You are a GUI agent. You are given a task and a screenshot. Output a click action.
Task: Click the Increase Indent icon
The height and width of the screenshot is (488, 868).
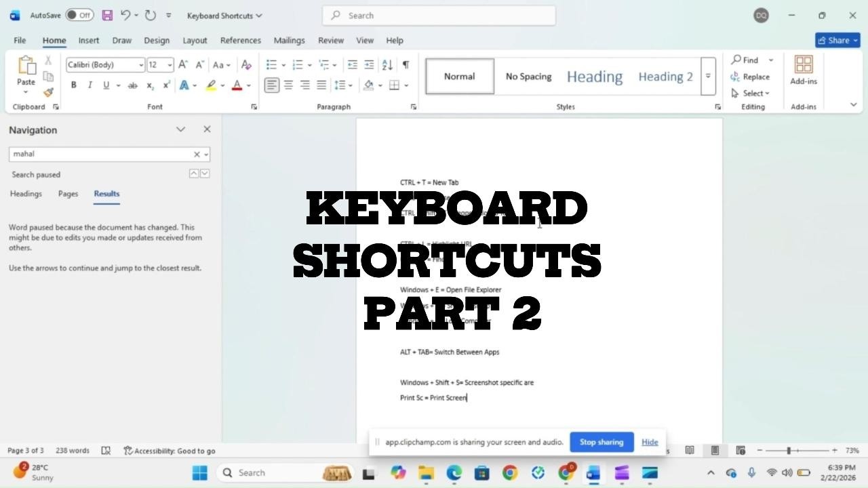[x=369, y=64]
